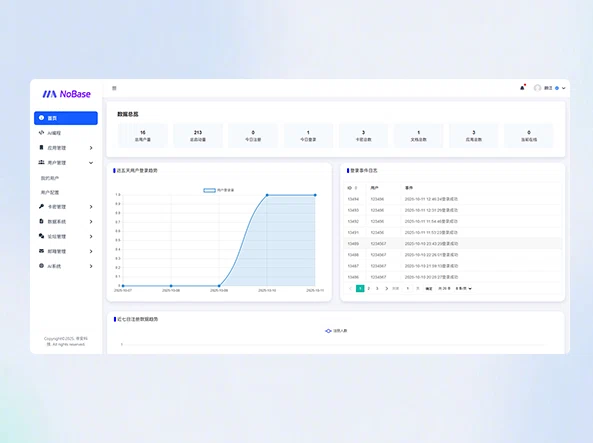Click the NoBase logo
The width and height of the screenshot is (593, 443).
point(67,94)
